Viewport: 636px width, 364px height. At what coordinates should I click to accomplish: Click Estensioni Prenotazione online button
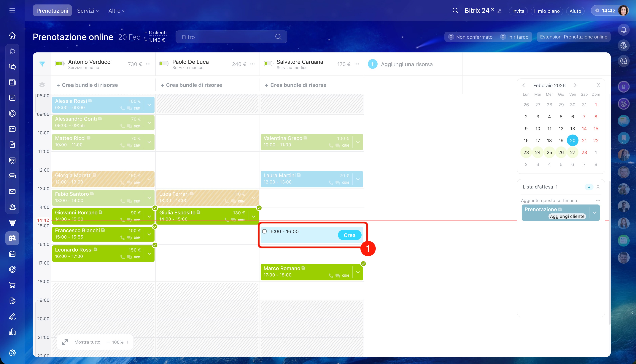click(573, 37)
